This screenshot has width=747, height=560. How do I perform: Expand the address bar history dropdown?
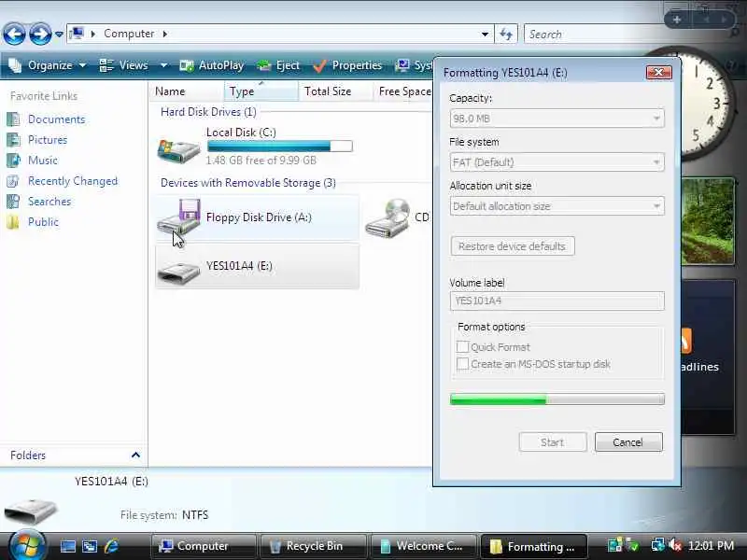(485, 35)
